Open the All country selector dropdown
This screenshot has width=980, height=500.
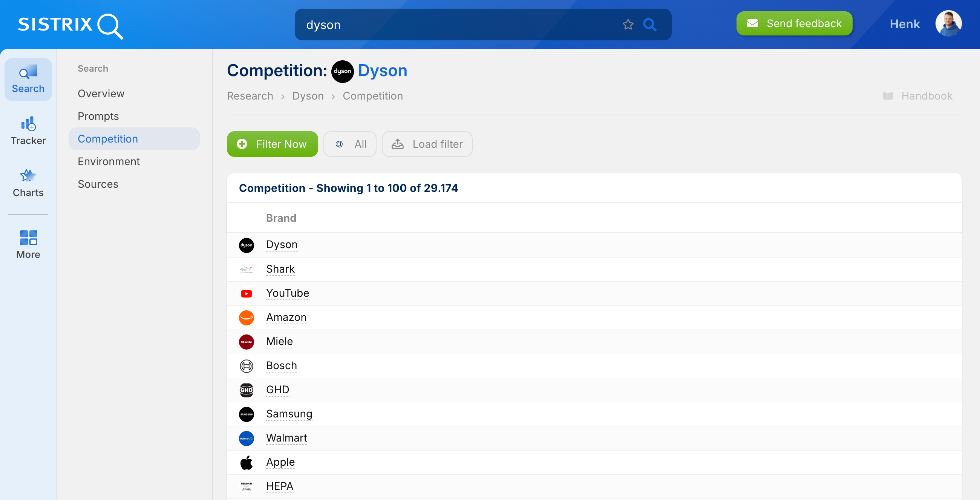[x=350, y=144]
